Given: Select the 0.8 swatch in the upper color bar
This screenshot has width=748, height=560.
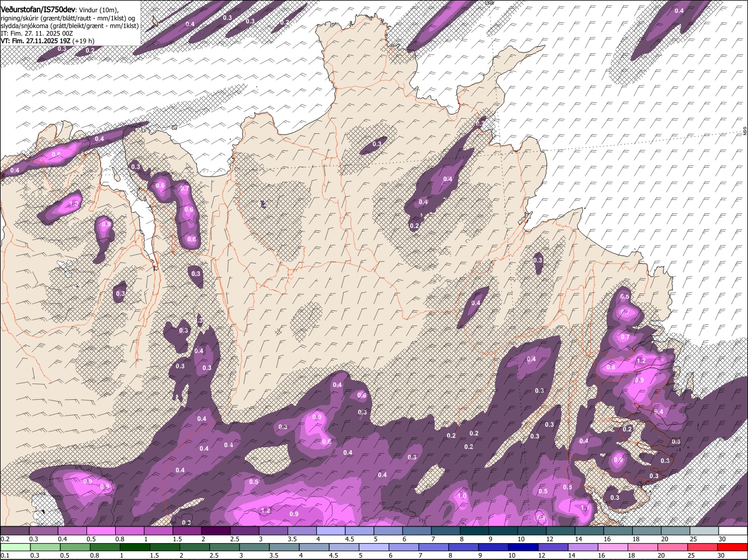Looking at the screenshot, I should click(x=129, y=530).
